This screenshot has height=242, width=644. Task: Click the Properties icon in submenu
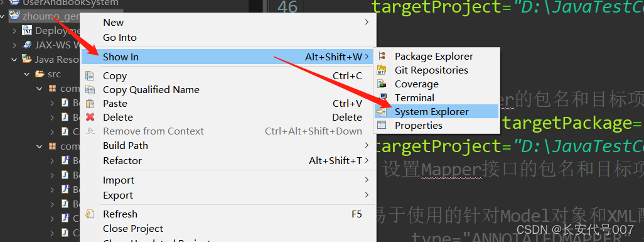382,125
